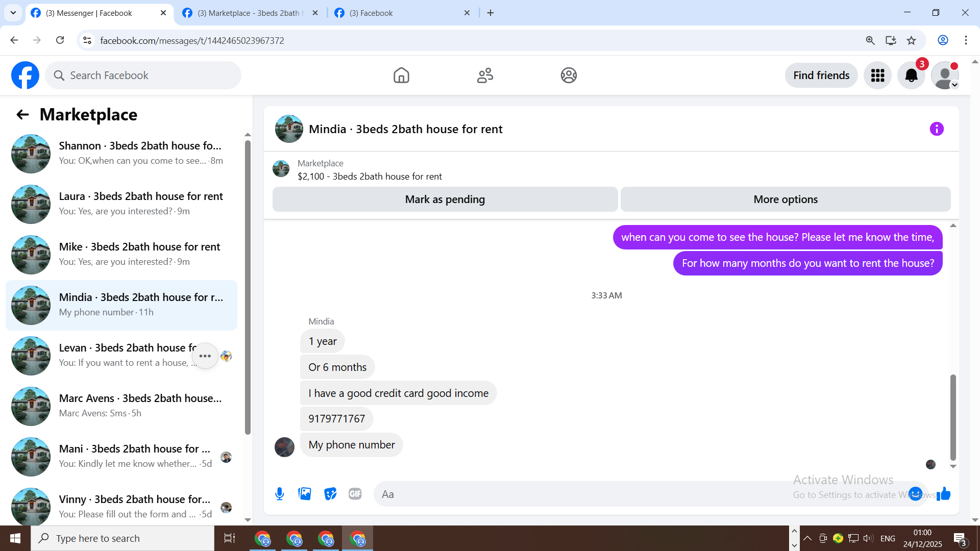The image size is (980, 551).
Task: Open the Facebook menu grid icon
Action: [877, 76]
